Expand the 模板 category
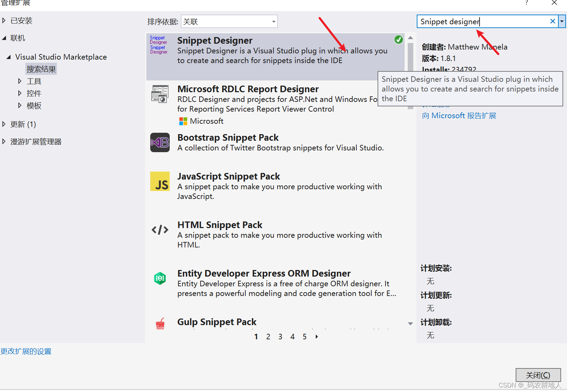Image resolution: width=567 pixels, height=392 pixels. click(x=20, y=105)
